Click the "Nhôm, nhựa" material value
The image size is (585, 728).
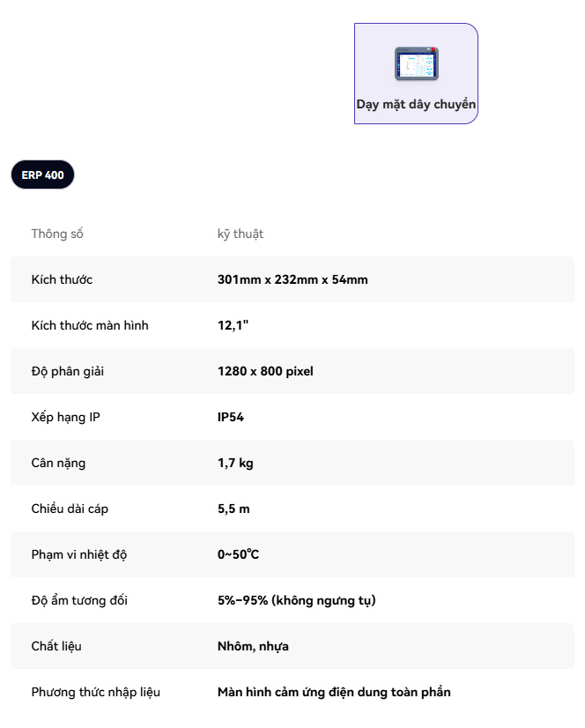point(253,646)
